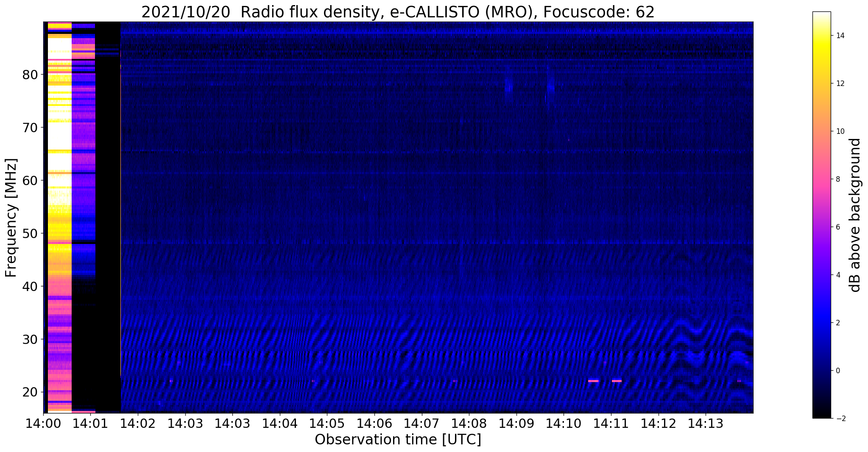Click the colorbar tick labeled 2
868x452 pixels.
[837, 323]
